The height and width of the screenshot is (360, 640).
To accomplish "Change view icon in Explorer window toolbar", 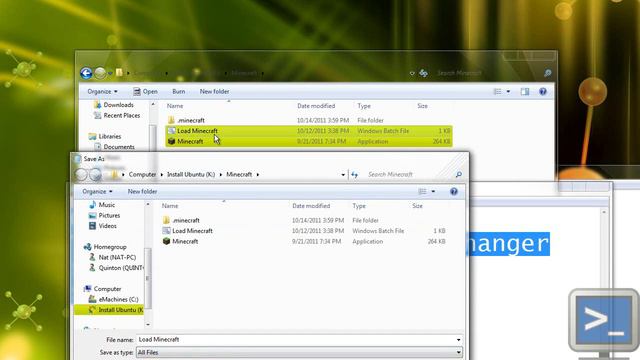I will [497, 91].
